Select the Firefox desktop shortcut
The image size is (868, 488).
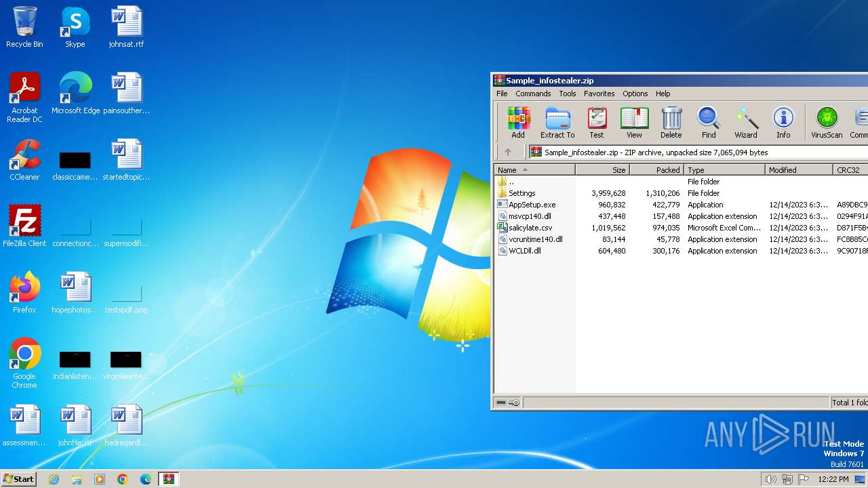24,293
